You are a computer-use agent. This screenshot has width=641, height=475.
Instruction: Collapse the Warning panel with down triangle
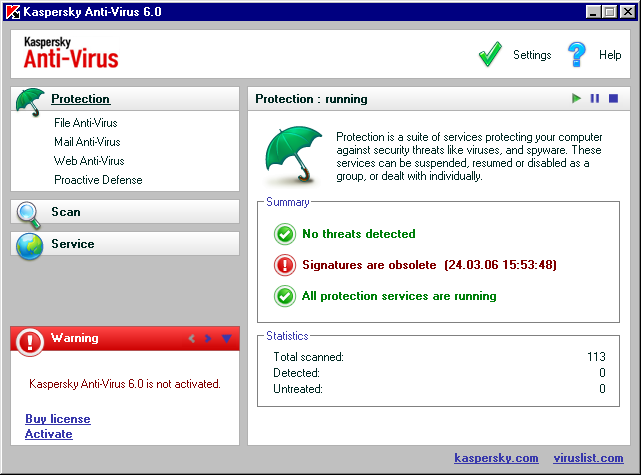[227, 338]
